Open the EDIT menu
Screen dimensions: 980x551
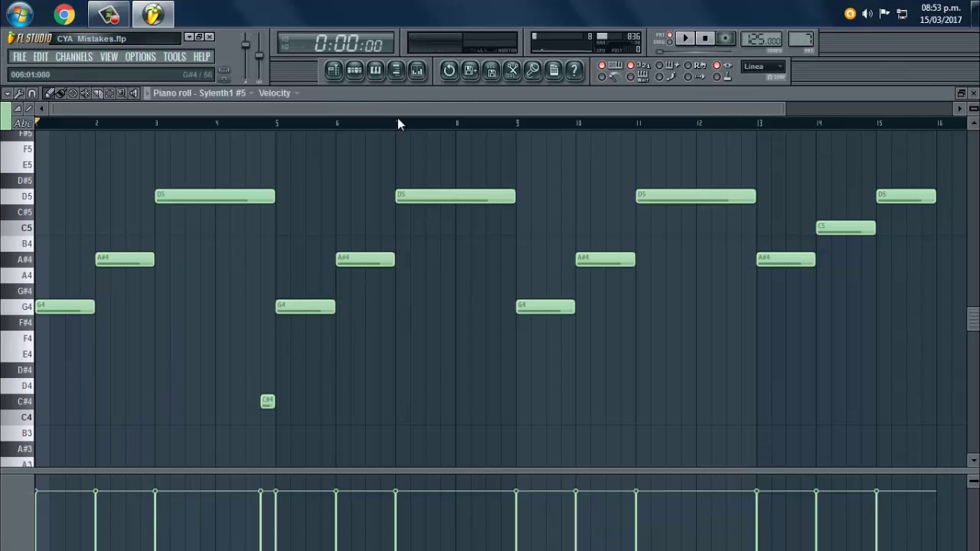point(41,57)
